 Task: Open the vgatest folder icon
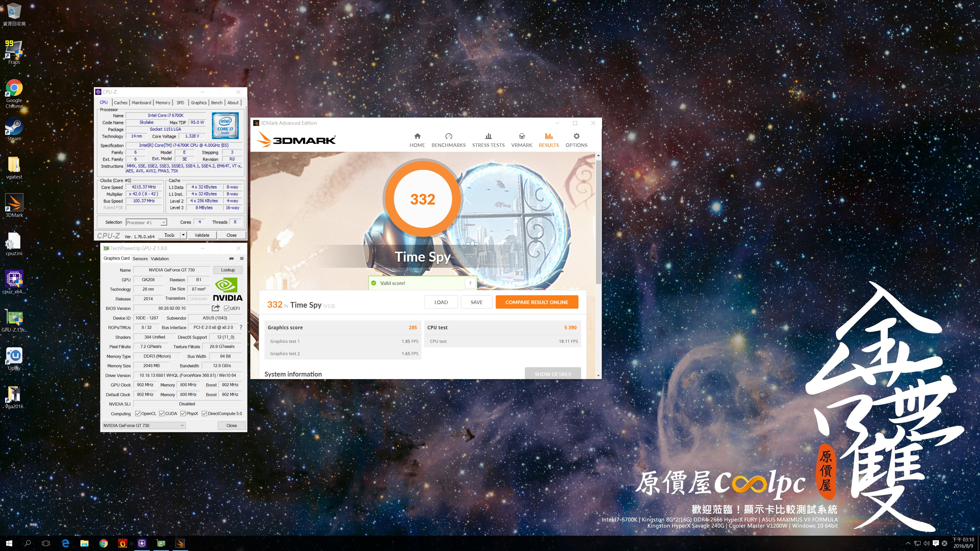pyautogui.click(x=14, y=168)
